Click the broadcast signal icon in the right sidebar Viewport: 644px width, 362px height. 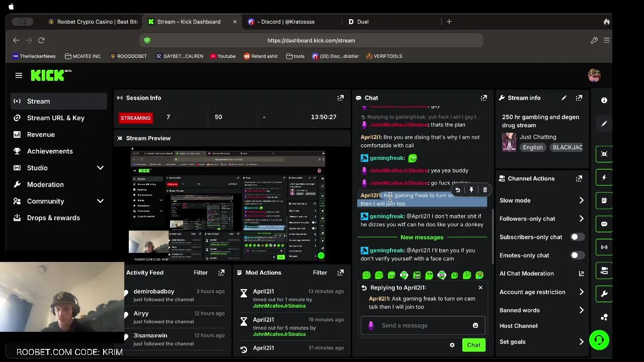click(x=604, y=247)
